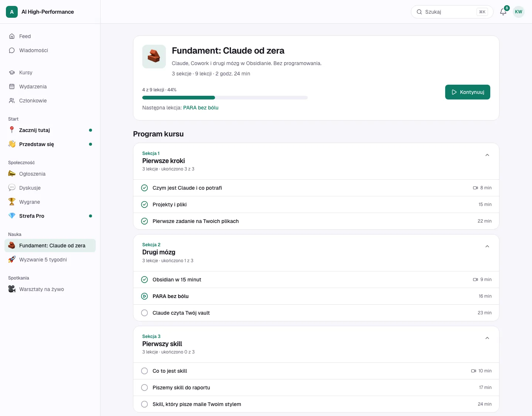Image resolution: width=532 pixels, height=416 pixels.
Task: Mark Claude czyta Twój vault as complete
Action: click(x=144, y=313)
